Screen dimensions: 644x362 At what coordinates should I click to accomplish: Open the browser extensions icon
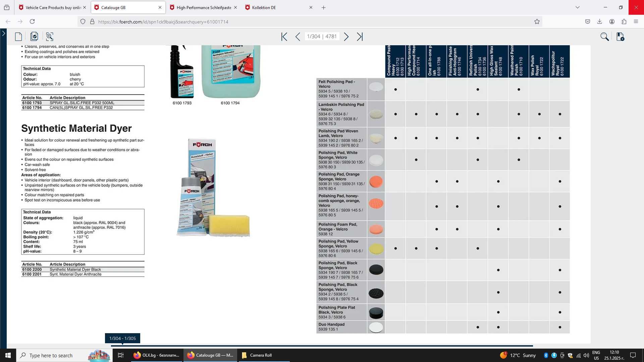(x=624, y=21)
